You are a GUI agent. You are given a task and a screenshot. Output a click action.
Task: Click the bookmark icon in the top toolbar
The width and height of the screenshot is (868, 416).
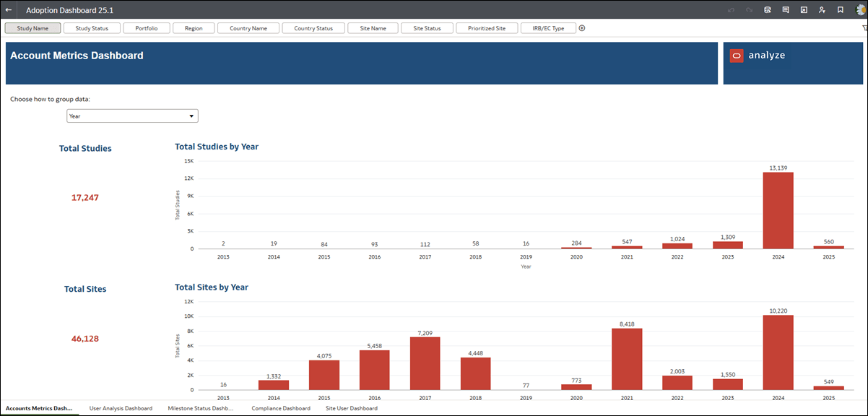click(839, 10)
